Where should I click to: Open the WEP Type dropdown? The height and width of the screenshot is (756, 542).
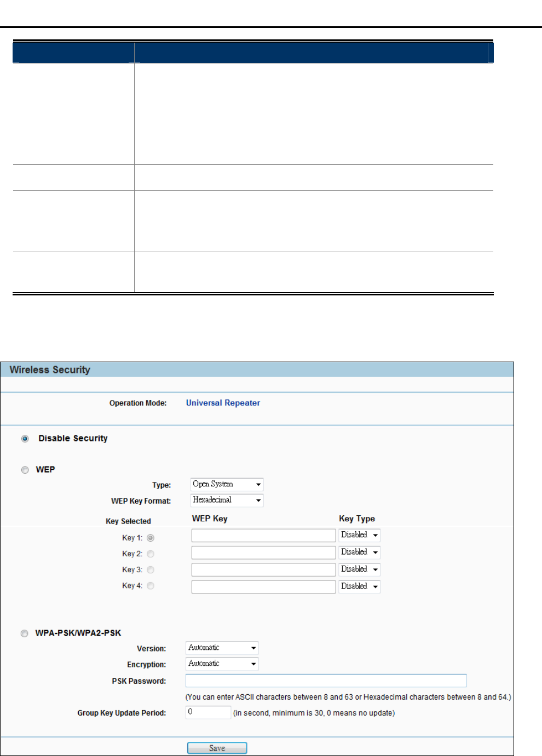(227, 485)
